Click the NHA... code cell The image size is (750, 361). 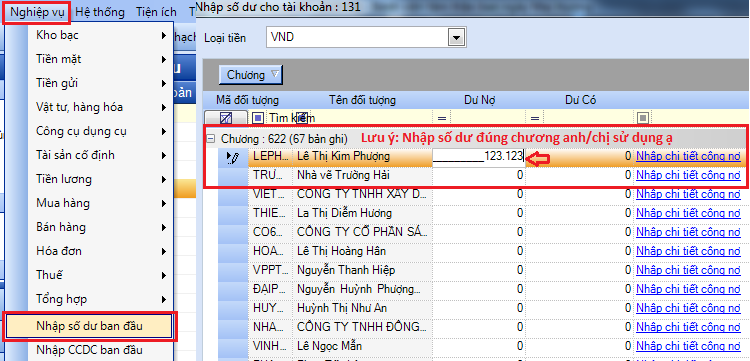pyautogui.click(x=271, y=327)
